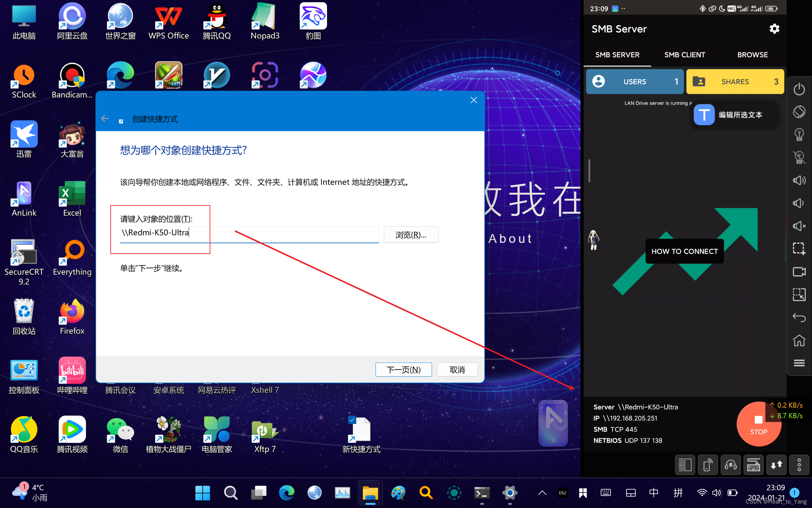The width and height of the screenshot is (812, 508).
Task: Open 此电脑 desktop icon
Action: point(24,22)
